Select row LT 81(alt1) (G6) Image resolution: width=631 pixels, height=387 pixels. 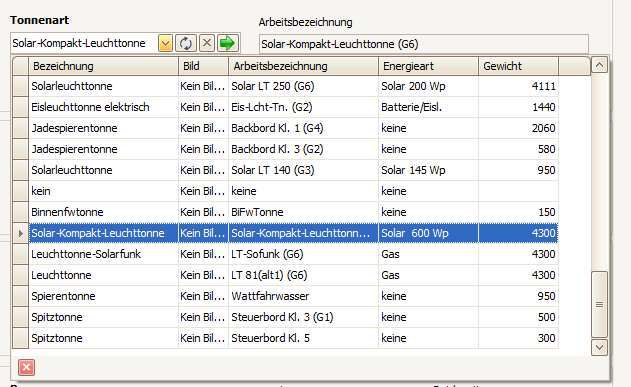pyautogui.click(x=285, y=275)
